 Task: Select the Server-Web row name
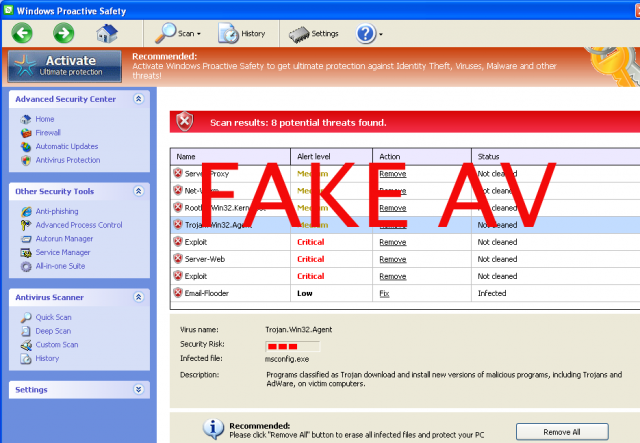tap(204, 259)
